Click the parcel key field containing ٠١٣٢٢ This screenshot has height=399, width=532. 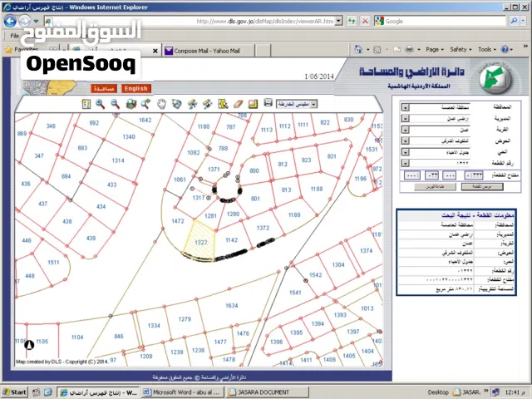coord(474,175)
